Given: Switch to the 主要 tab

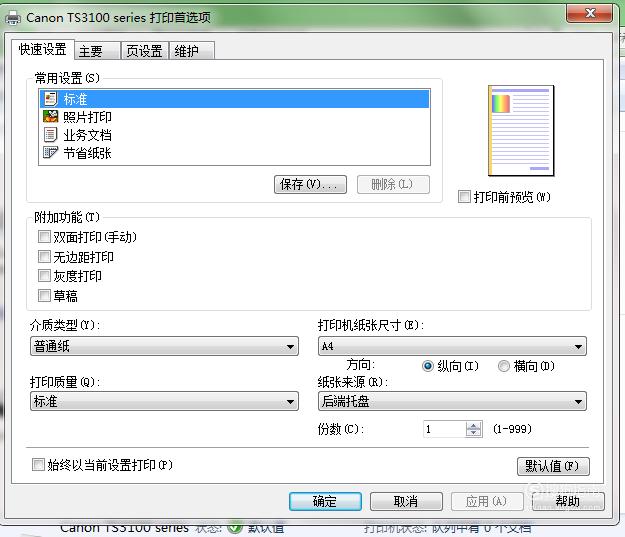Looking at the screenshot, I should (97, 51).
